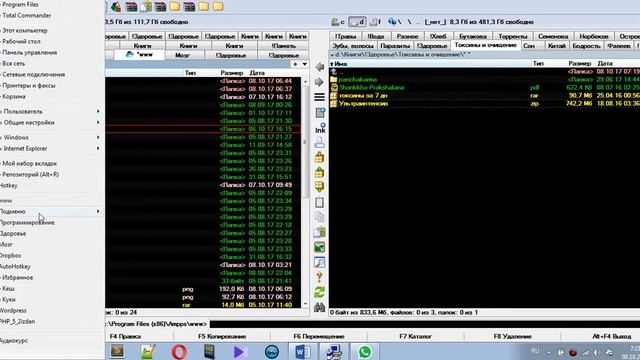Select drive f button in right panel
Viewport: 640px width, 360px height.
375,22
